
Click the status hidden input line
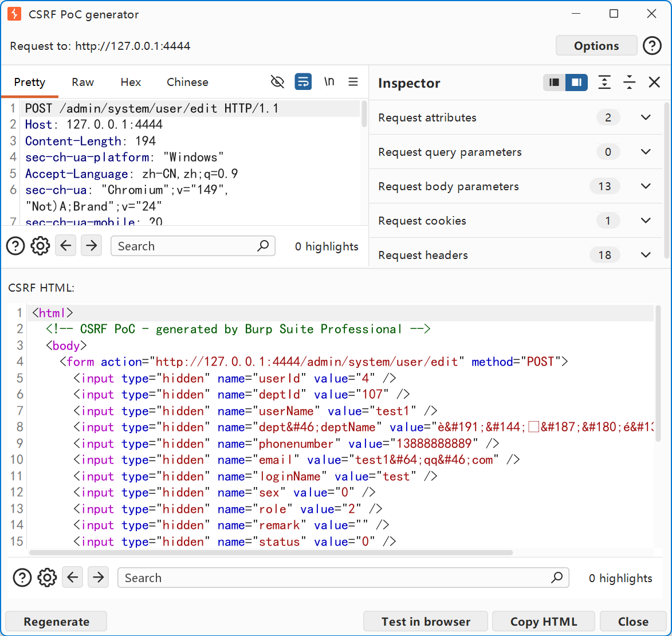[234, 541]
